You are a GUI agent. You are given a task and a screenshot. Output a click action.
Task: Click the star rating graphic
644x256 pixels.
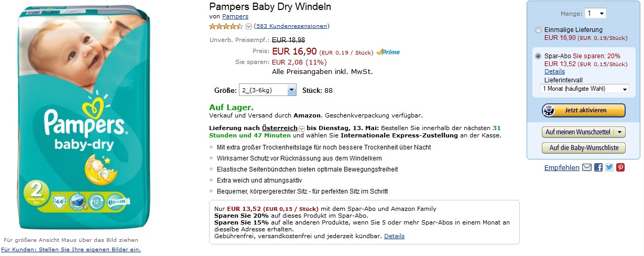coord(226,26)
